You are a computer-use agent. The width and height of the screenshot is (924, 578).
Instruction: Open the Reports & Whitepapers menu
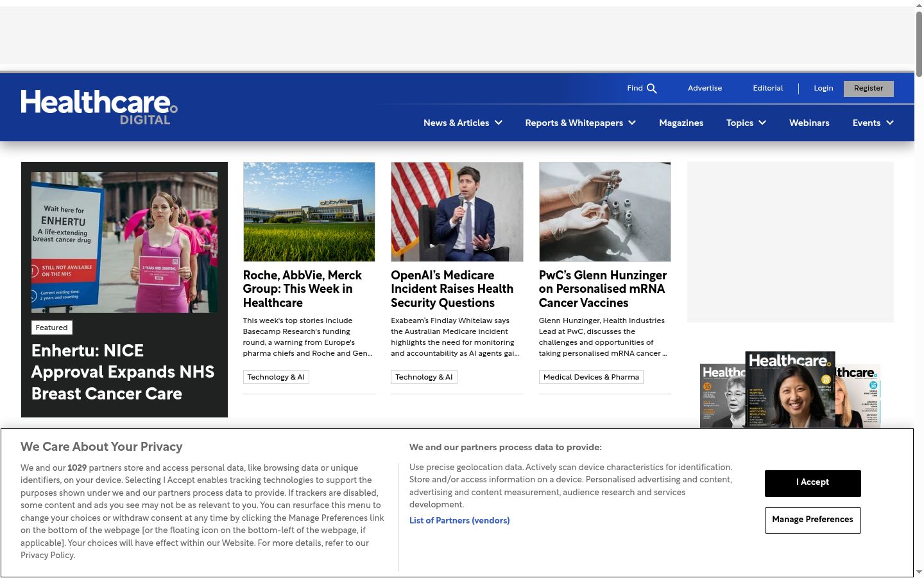[574, 123]
